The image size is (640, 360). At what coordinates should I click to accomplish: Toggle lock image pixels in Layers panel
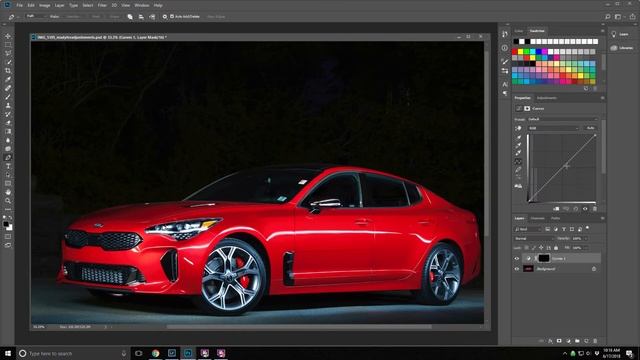(x=533, y=248)
